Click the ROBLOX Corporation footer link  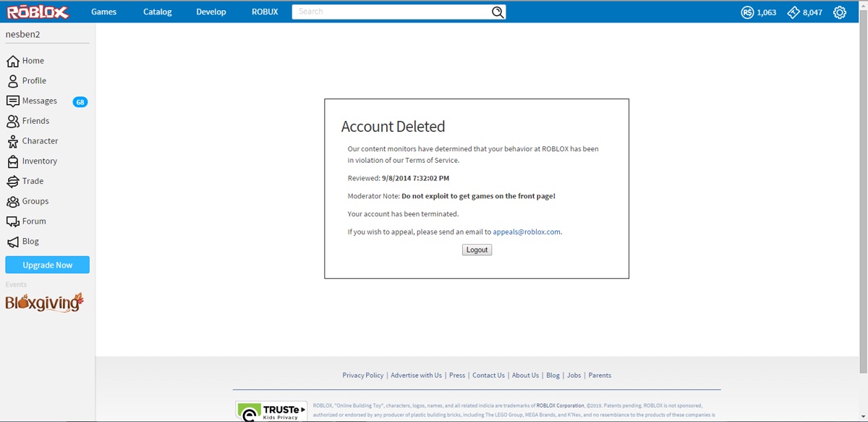[x=561, y=406]
